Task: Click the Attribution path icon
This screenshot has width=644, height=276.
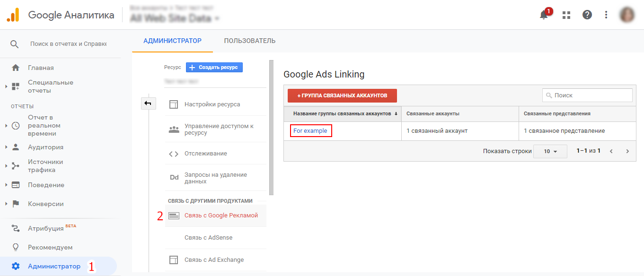Action: click(16, 228)
